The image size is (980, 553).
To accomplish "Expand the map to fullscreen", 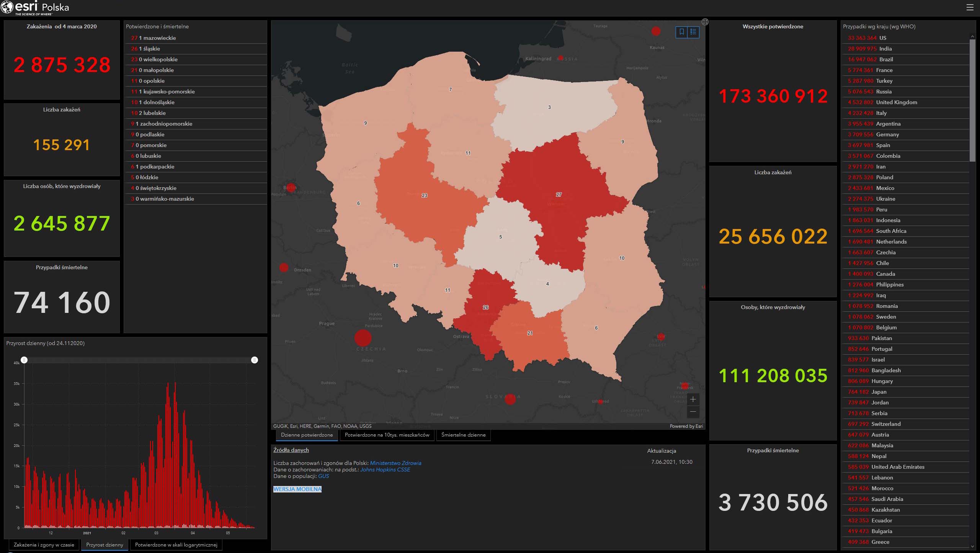I will 705,22.
